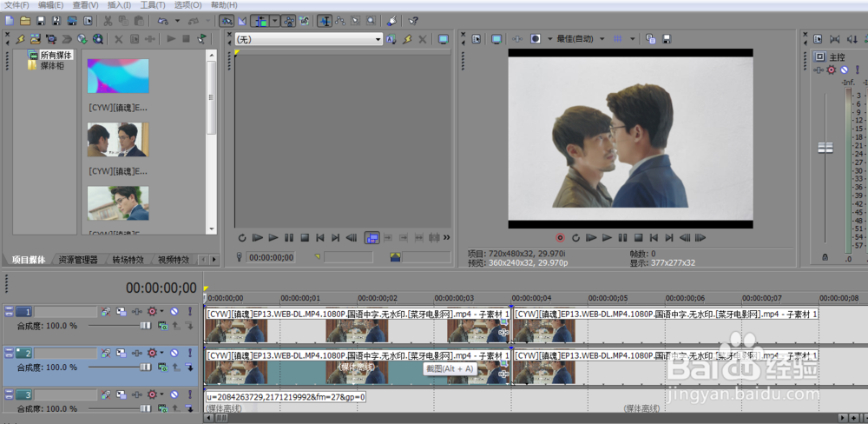Import media into the Project Media panel
Viewport: 868px width, 424px height.
36,39
